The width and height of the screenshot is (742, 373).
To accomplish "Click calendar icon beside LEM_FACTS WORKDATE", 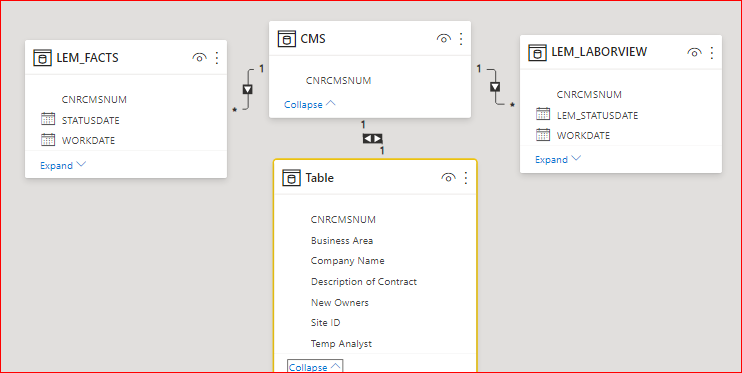I will 48,140.
